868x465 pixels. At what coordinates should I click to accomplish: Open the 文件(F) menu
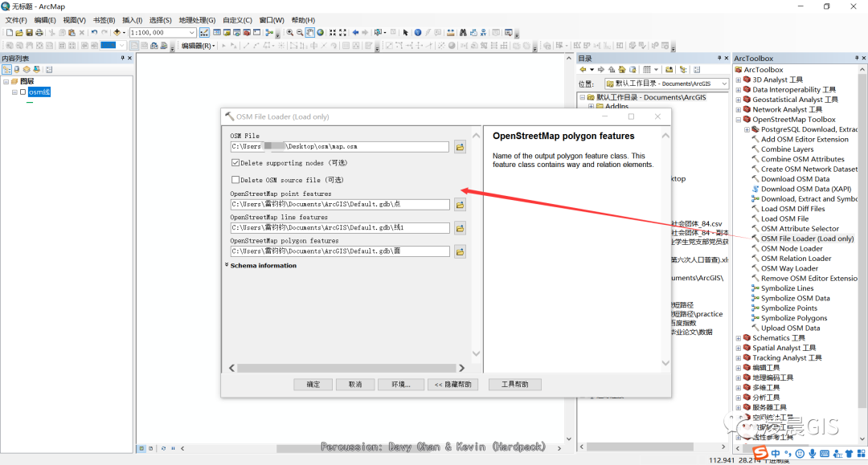[16, 20]
